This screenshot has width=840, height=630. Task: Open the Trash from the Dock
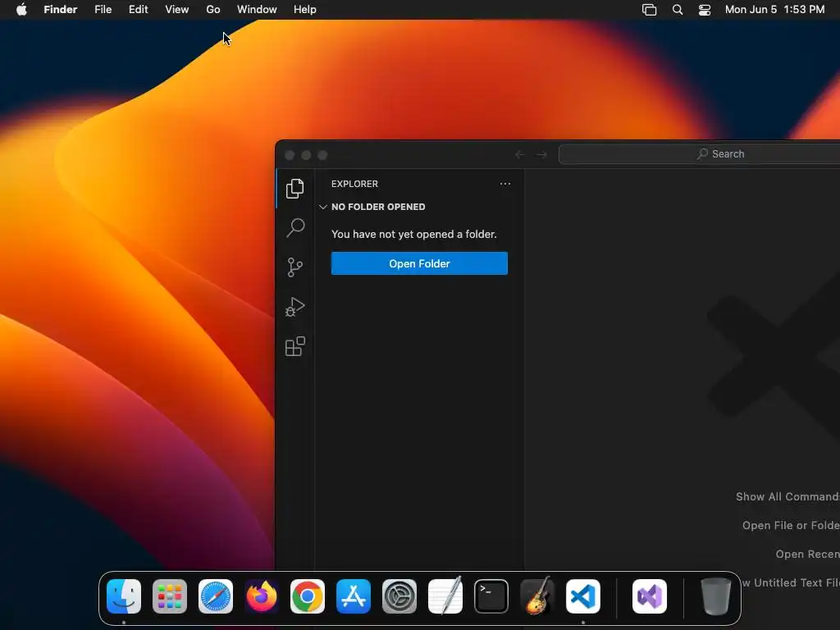point(715,596)
